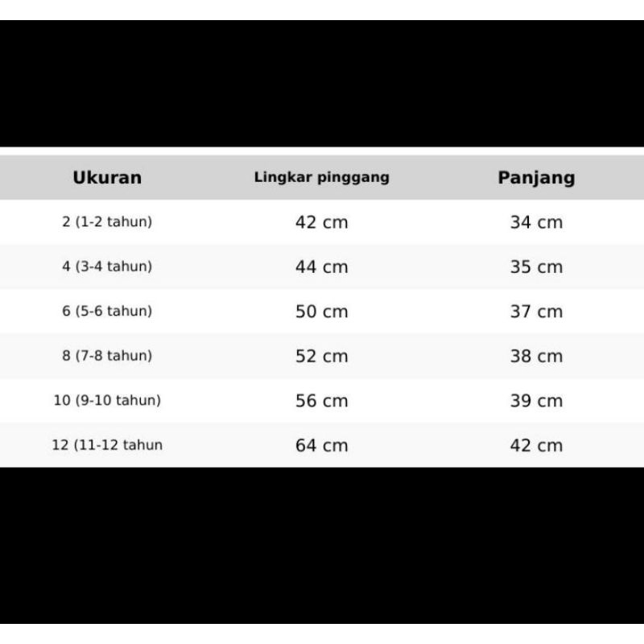This screenshot has width=644, height=644.
Task: Click the size 12 length value 42 cm
Action: [536, 444]
